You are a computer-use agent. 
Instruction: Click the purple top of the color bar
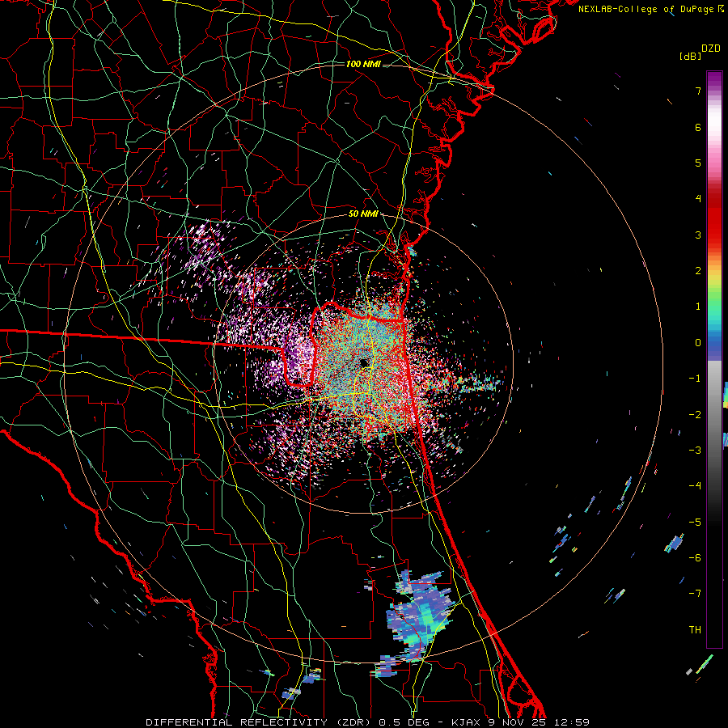[x=714, y=79]
